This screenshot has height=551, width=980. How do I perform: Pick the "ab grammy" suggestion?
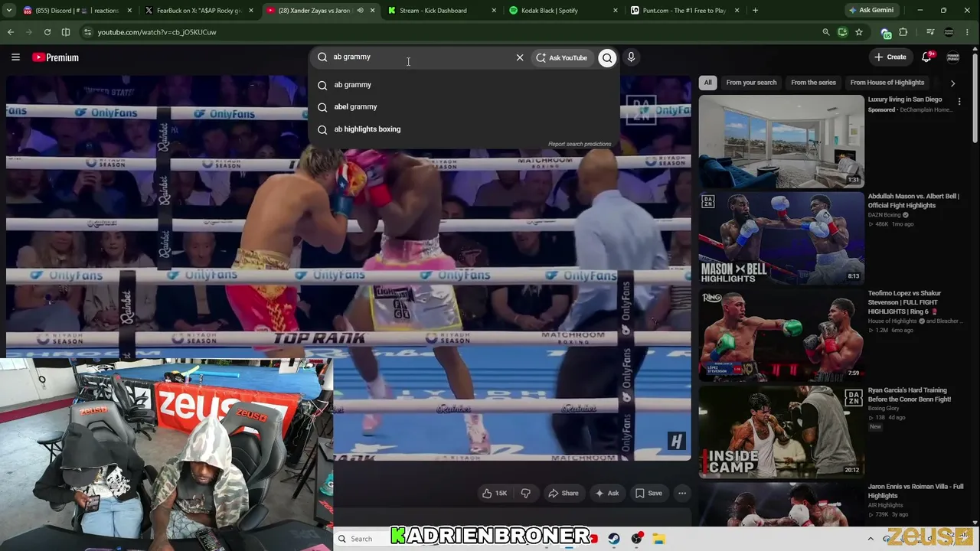tap(463, 85)
